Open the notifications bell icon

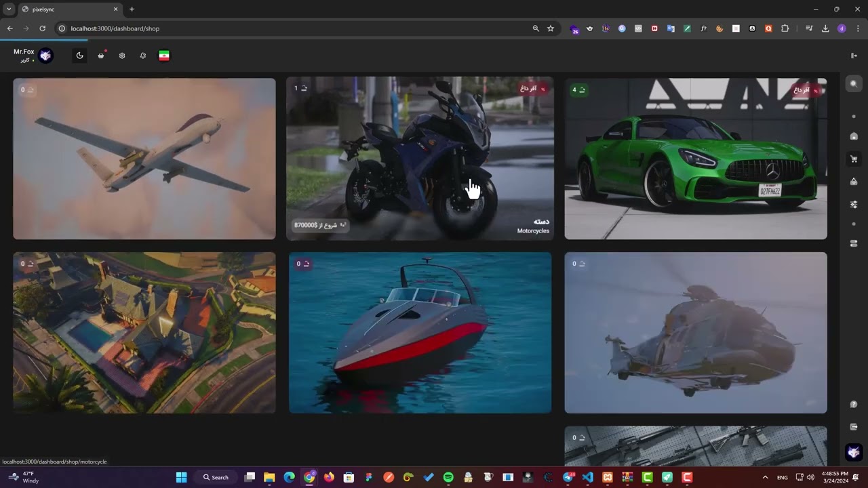pyautogui.click(x=143, y=56)
